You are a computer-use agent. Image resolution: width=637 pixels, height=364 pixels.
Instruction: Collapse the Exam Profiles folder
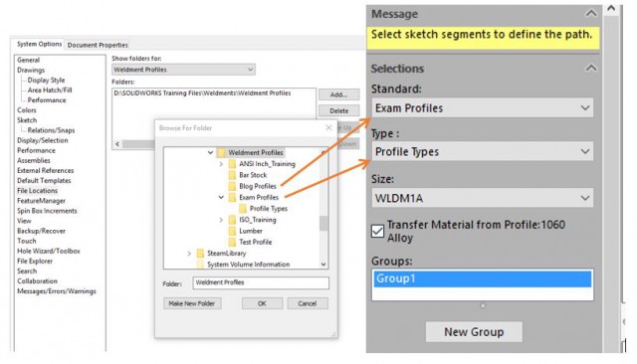pos(221,198)
